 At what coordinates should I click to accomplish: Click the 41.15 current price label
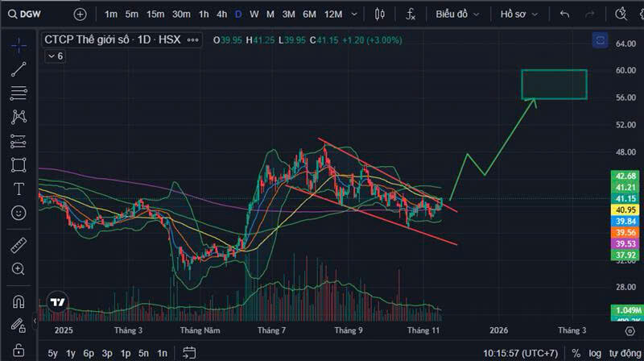click(625, 198)
